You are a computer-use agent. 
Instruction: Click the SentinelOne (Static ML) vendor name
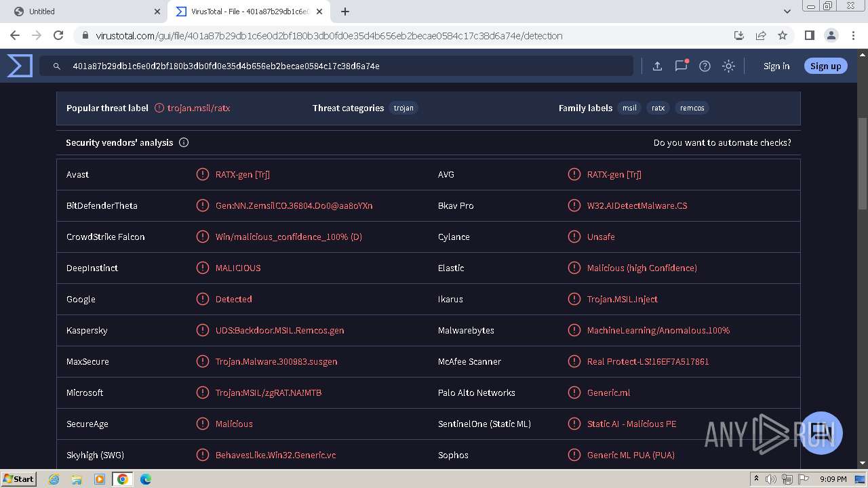[x=484, y=424]
